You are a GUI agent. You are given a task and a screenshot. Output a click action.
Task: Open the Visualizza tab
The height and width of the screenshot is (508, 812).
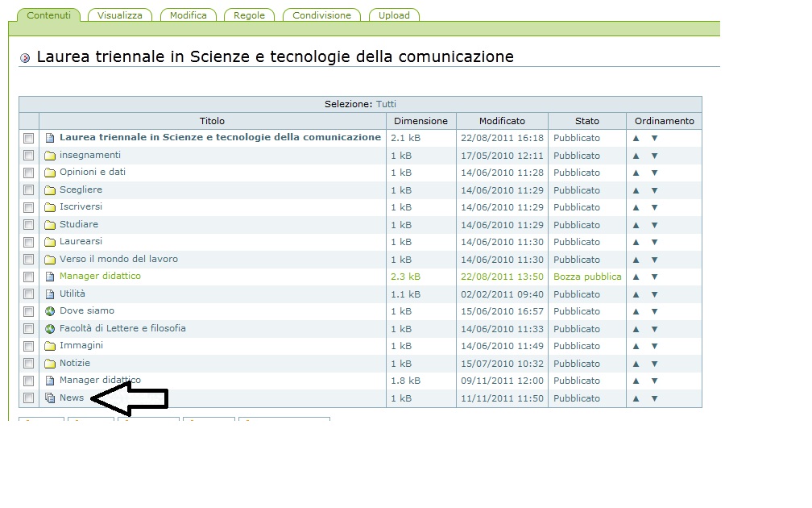click(120, 15)
